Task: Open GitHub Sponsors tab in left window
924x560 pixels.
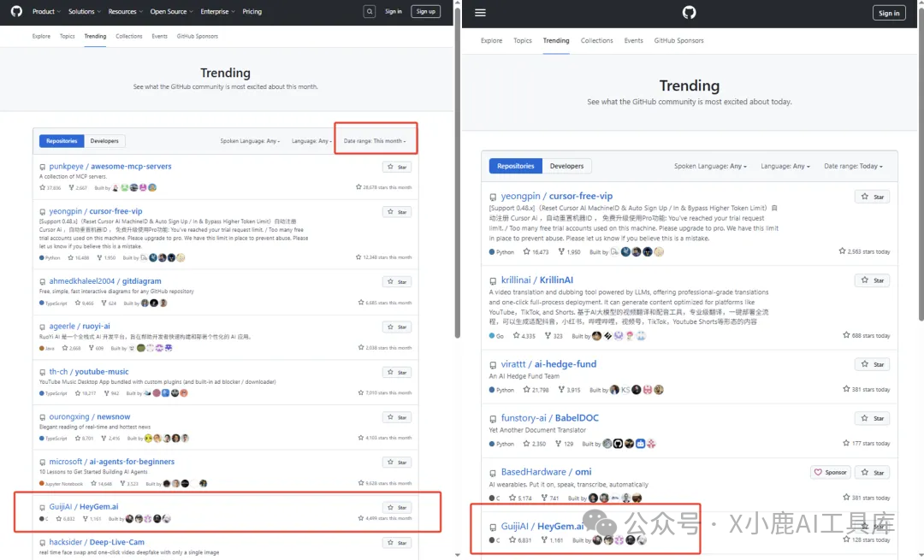Action: click(198, 37)
